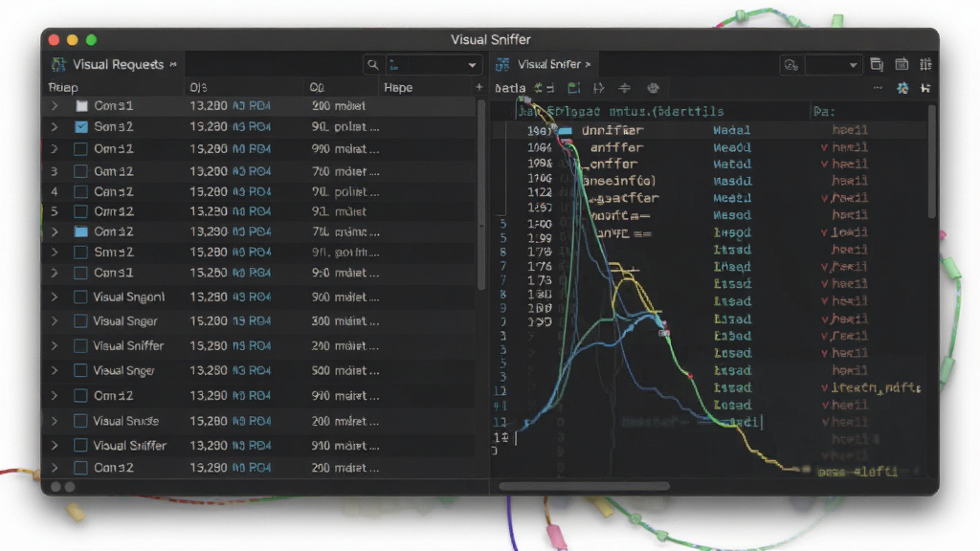This screenshot has width=980, height=551.
Task: Tick the checkbox for the Visual Sngonl row
Action: point(80,297)
